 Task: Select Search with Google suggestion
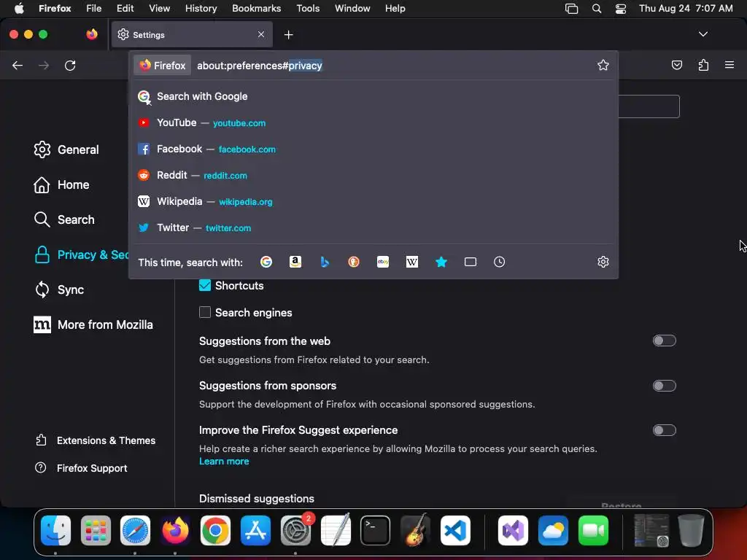pos(373,97)
